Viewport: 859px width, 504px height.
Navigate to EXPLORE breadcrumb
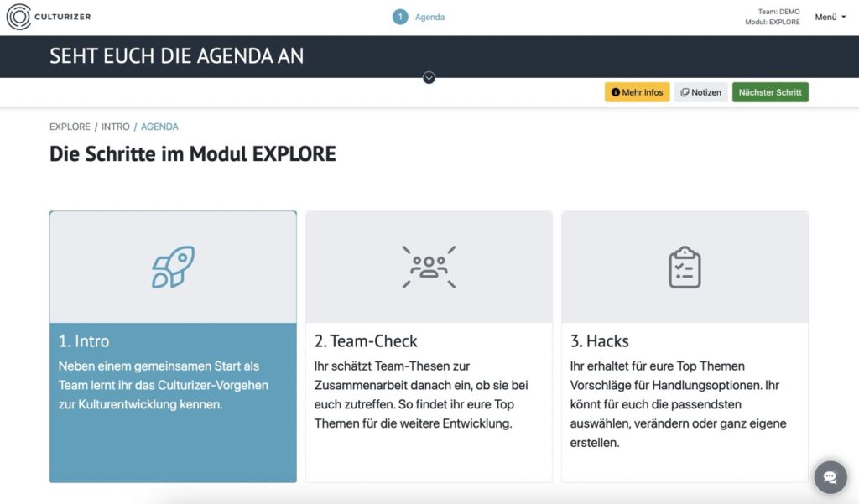pyautogui.click(x=70, y=127)
